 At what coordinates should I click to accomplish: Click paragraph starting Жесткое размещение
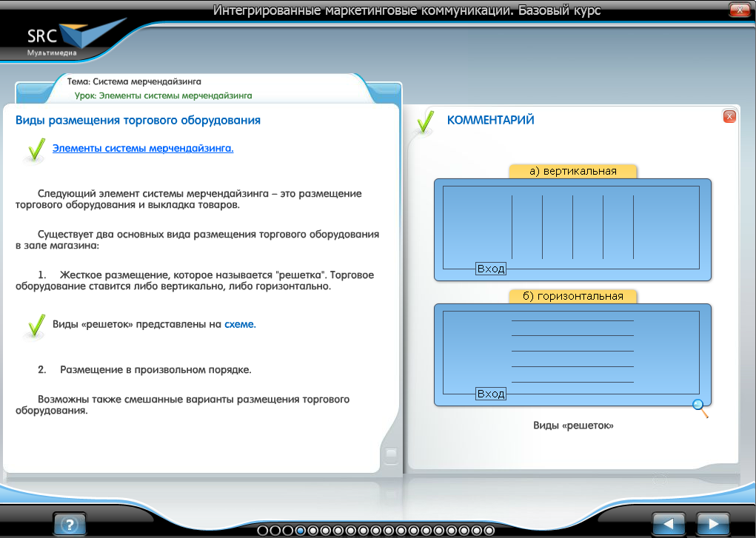[195, 280]
